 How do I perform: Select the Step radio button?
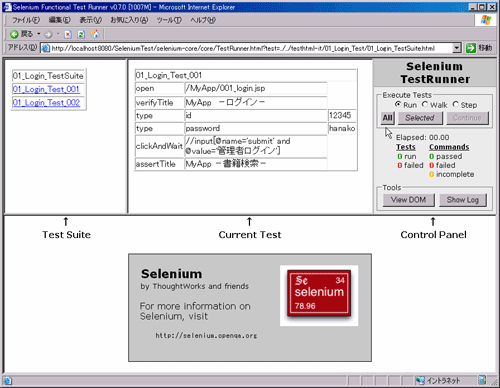pyautogui.click(x=455, y=104)
